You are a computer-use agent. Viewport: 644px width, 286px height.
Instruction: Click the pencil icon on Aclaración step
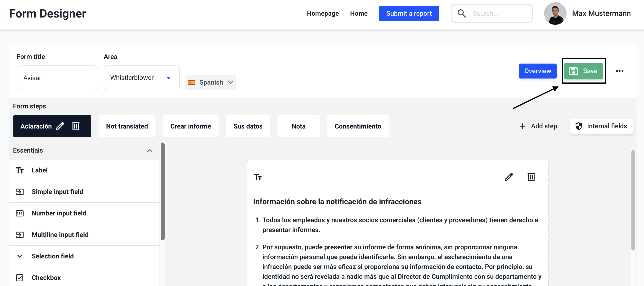pos(60,126)
